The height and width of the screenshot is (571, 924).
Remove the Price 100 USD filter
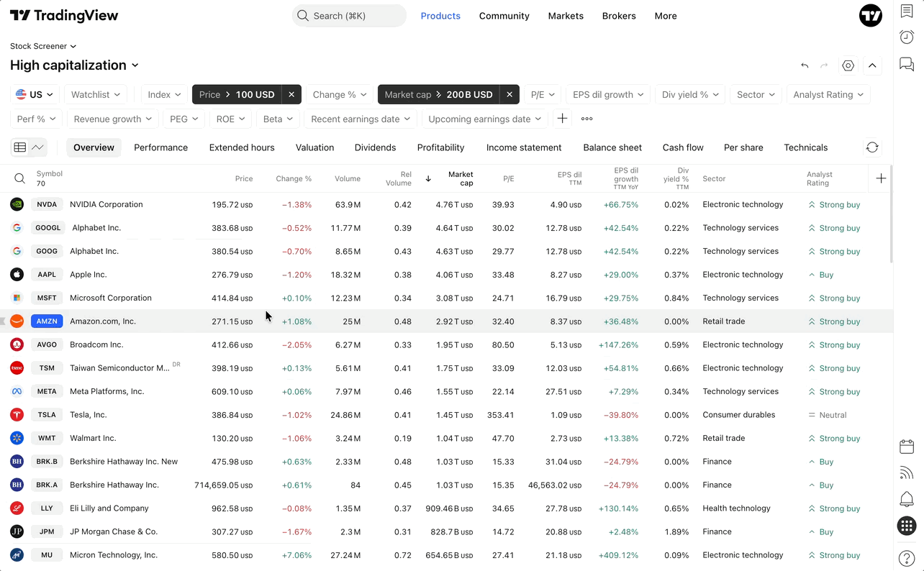point(291,94)
